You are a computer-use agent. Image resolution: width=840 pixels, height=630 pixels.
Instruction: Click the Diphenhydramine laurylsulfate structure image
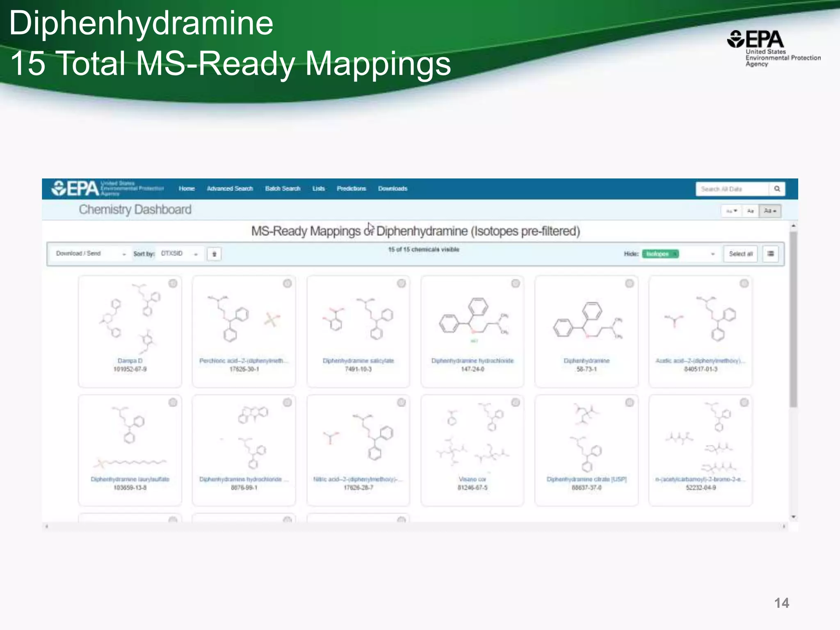130,438
